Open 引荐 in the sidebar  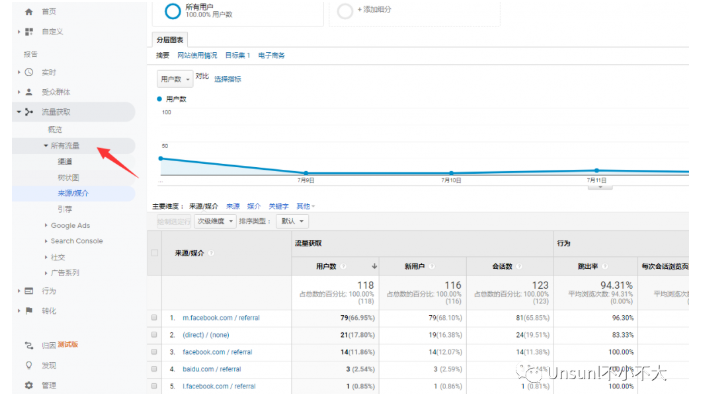(x=65, y=209)
